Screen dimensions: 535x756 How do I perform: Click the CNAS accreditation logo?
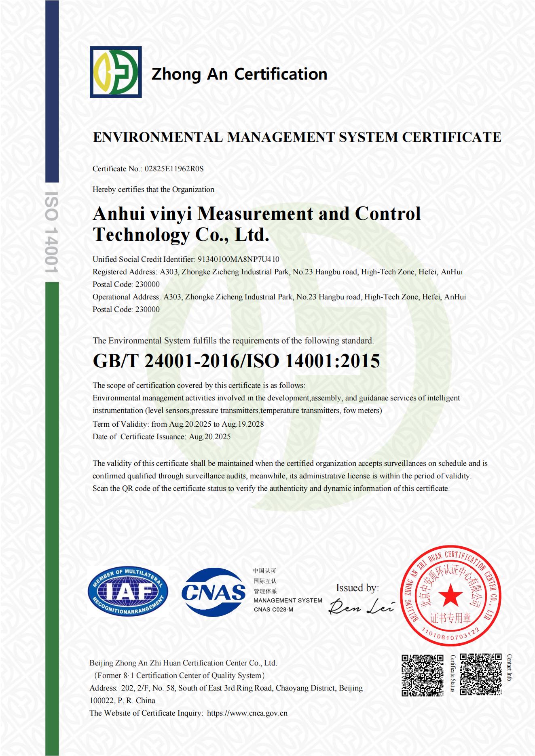point(214,592)
